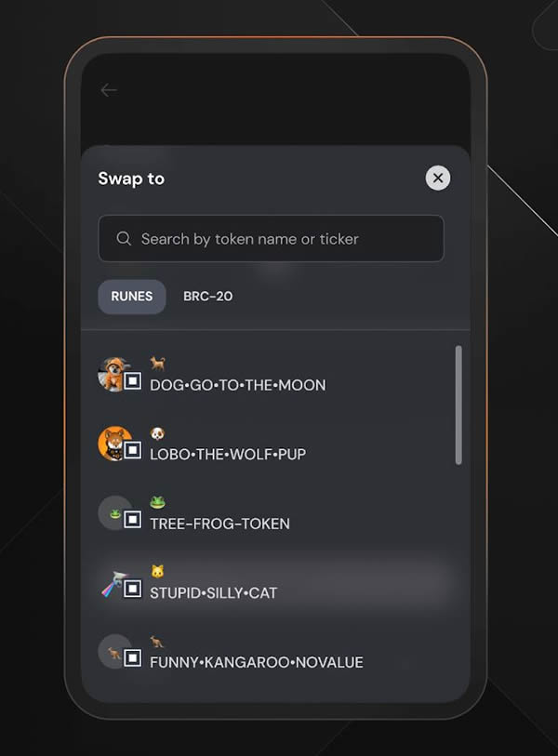Choose FUNNY•KANGAROO•NOVALUE token
Viewport: 558px width, 756px height.
(271, 652)
